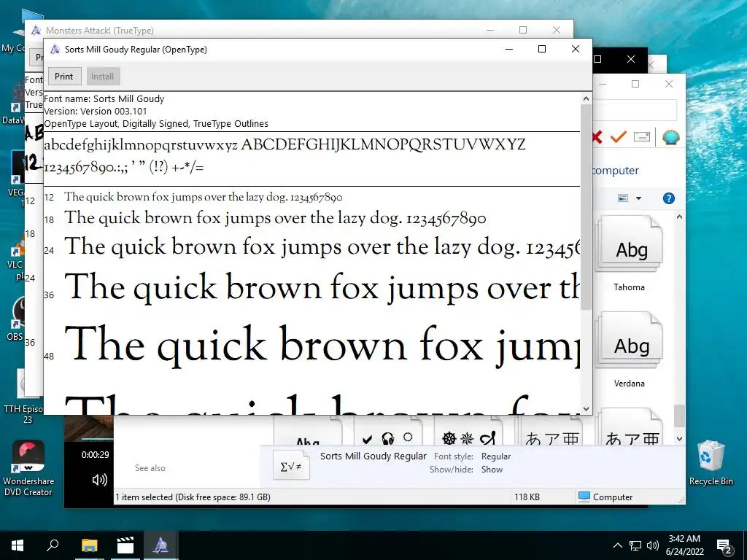The image size is (747, 560).
Task: Open the view options dropdown arrow in Fonts window
Action: (638, 198)
